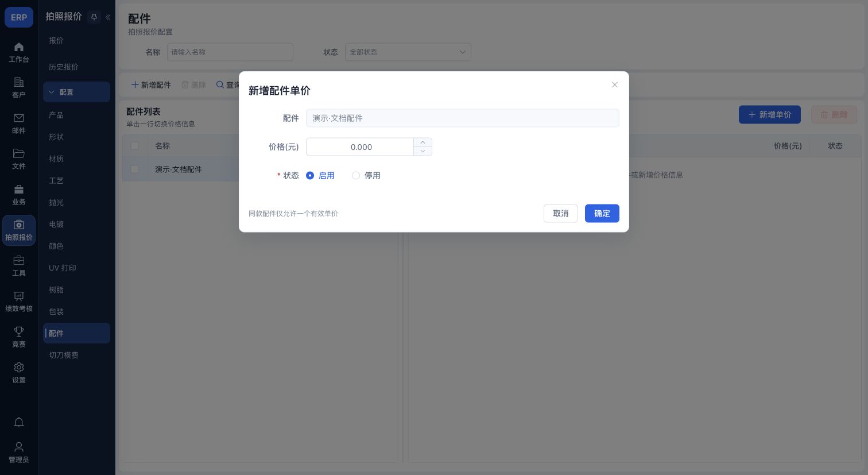Select the 配件 menu item in sidebar
This screenshot has height=475, width=868.
pyautogui.click(x=76, y=333)
